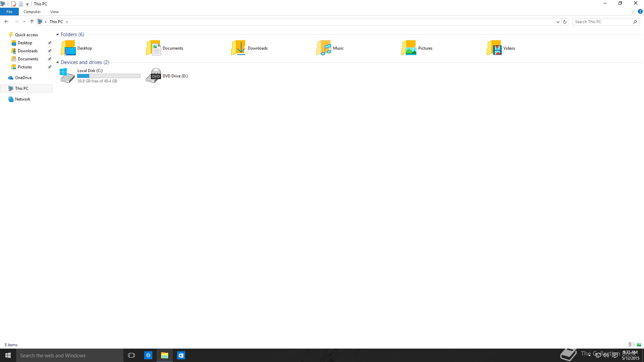Switch to the Computer ribbon tab

(32, 12)
